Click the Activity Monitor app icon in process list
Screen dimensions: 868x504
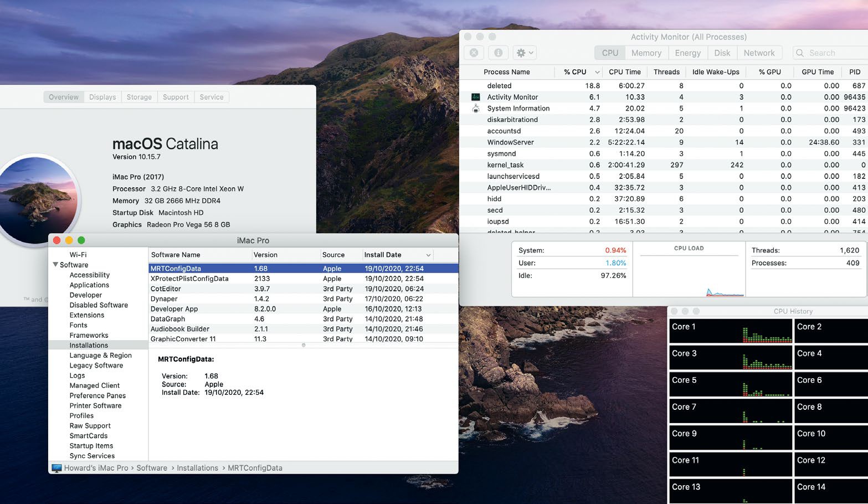pos(475,97)
